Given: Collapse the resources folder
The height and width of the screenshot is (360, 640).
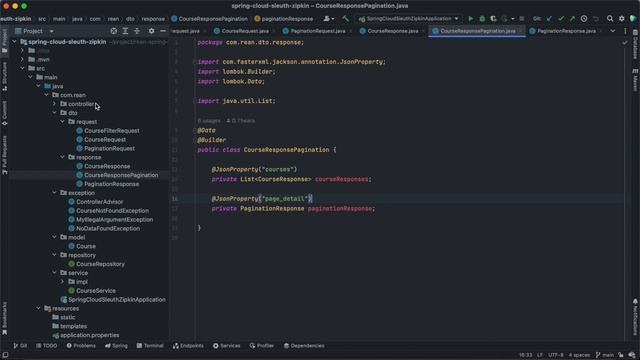Looking at the screenshot, I should (x=38, y=308).
